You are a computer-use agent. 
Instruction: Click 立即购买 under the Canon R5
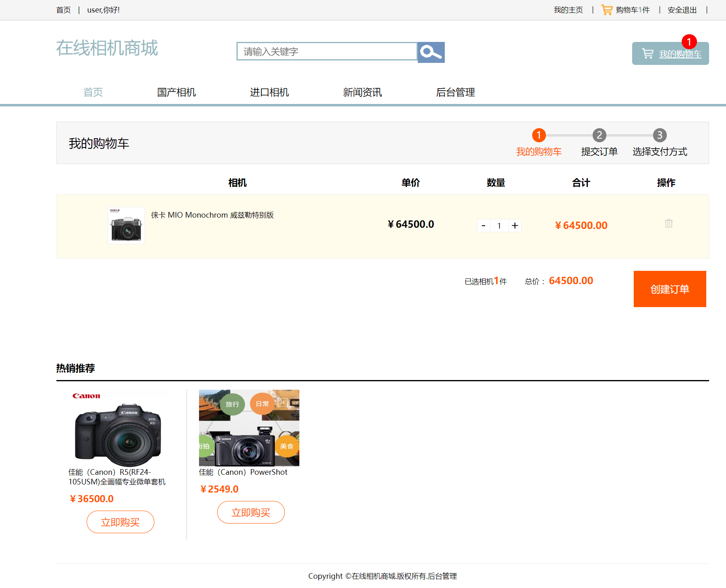(x=120, y=522)
